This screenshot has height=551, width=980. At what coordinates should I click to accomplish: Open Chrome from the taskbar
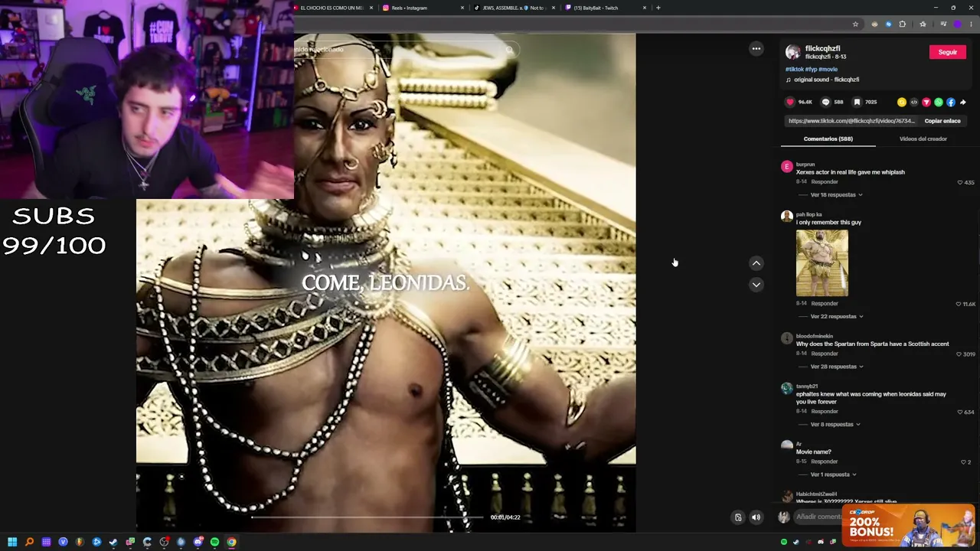point(231,542)
